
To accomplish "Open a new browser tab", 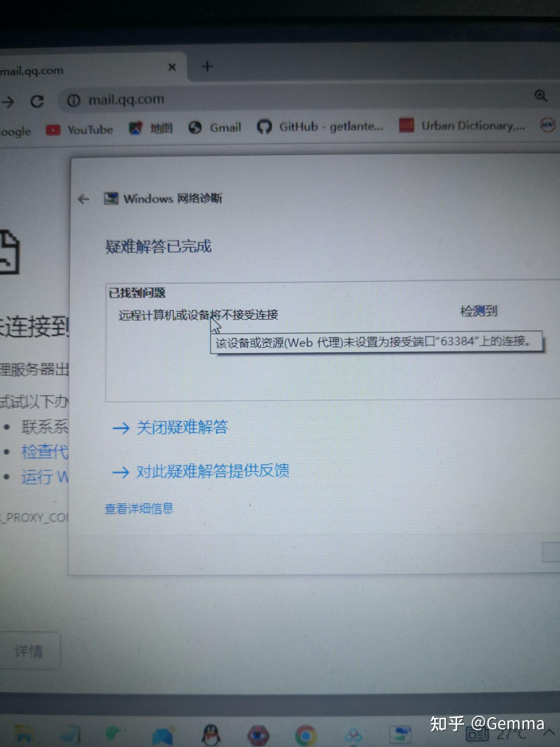I will [x=207, y=66].
